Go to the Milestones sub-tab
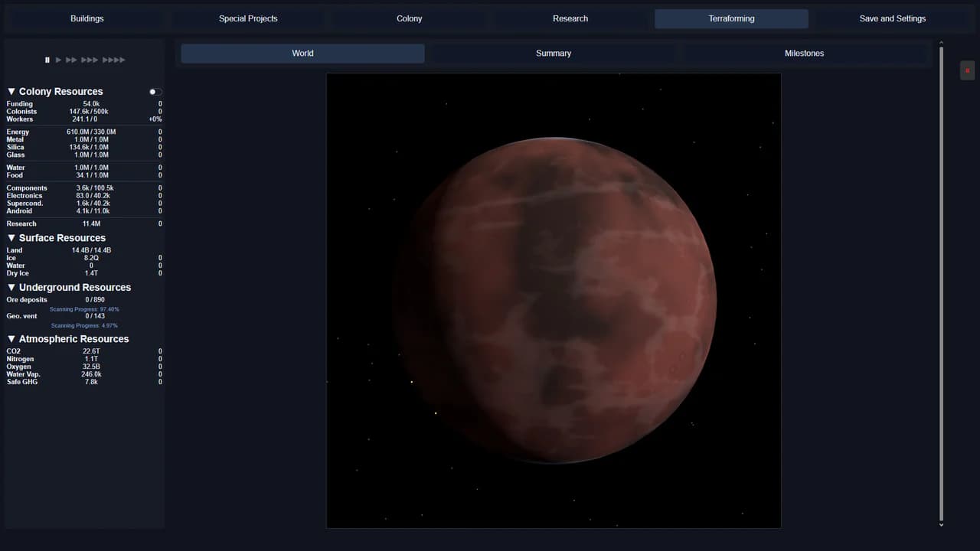Viewport: 980px width, 551px height. [804, 54]
